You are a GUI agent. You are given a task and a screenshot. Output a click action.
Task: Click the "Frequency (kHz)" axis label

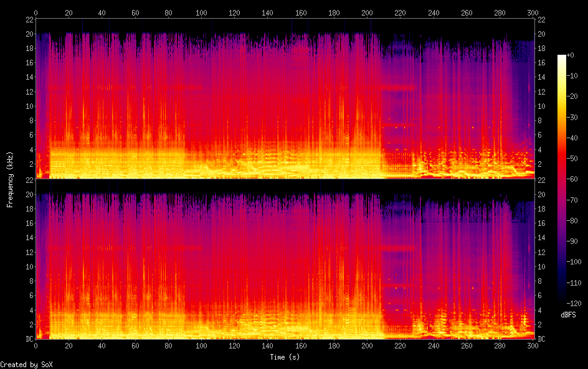click(10, 179)
